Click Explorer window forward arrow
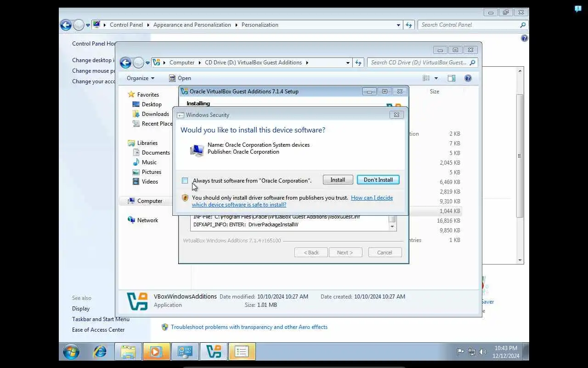 (x=138, y=63)
